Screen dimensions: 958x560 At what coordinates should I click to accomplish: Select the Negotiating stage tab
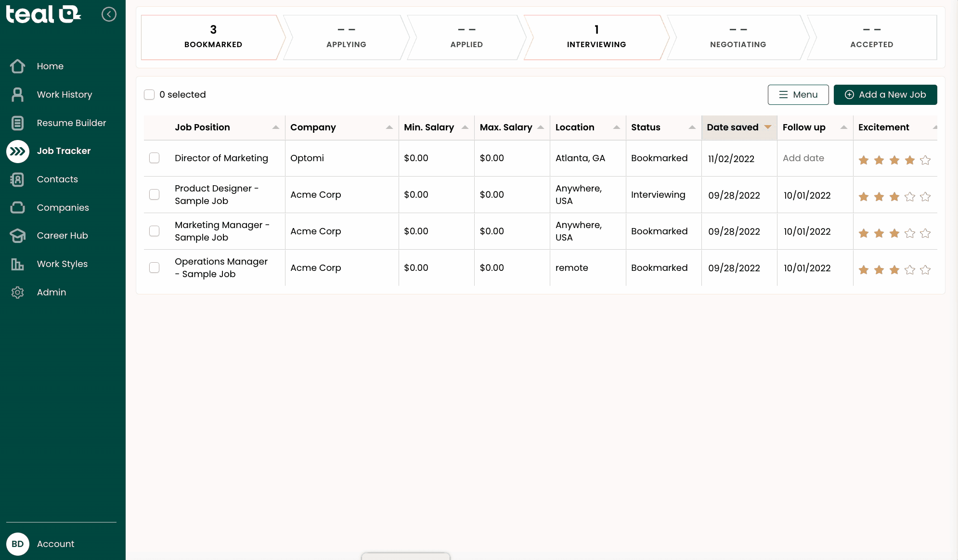click(738, 38)
